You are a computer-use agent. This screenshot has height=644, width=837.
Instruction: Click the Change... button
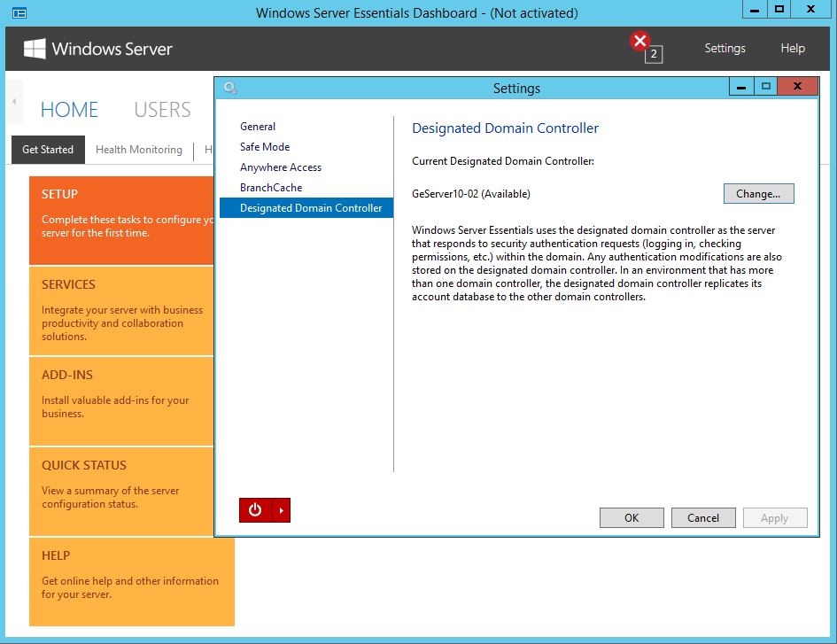point(758,194)
